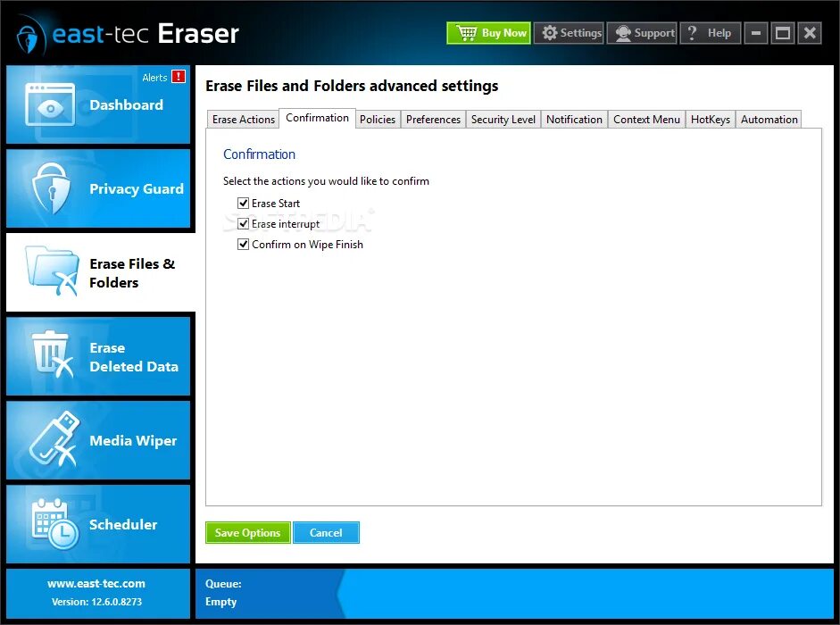Click the Version: 12.6.0.8273 text
Screen dimensions: 840x625
tap(96, 602)
